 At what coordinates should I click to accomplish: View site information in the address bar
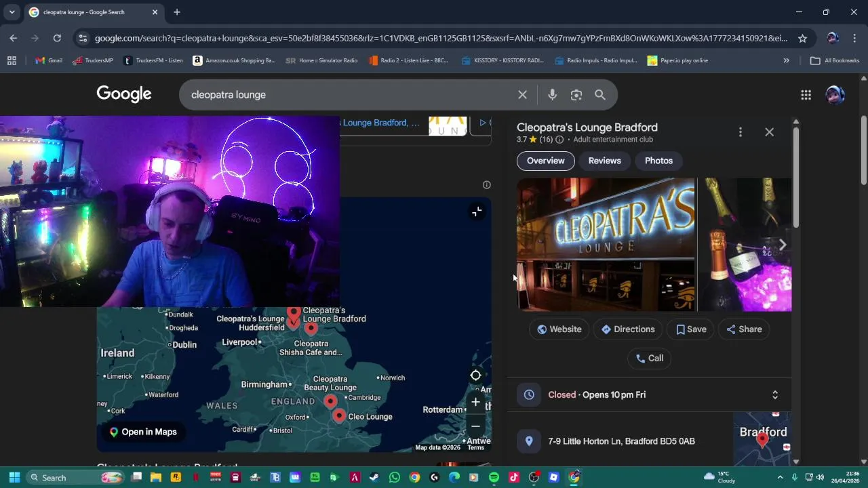(82, 39)
